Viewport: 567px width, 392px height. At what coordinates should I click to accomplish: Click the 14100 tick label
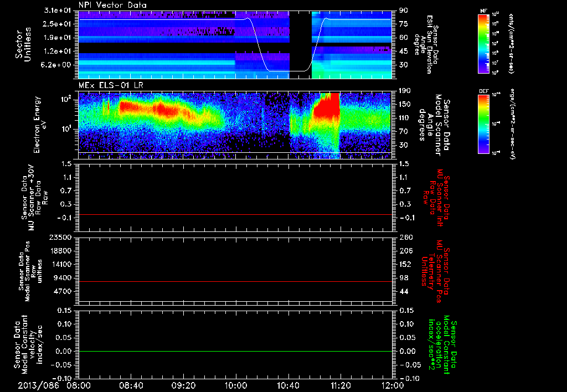[x=60, y=264]
